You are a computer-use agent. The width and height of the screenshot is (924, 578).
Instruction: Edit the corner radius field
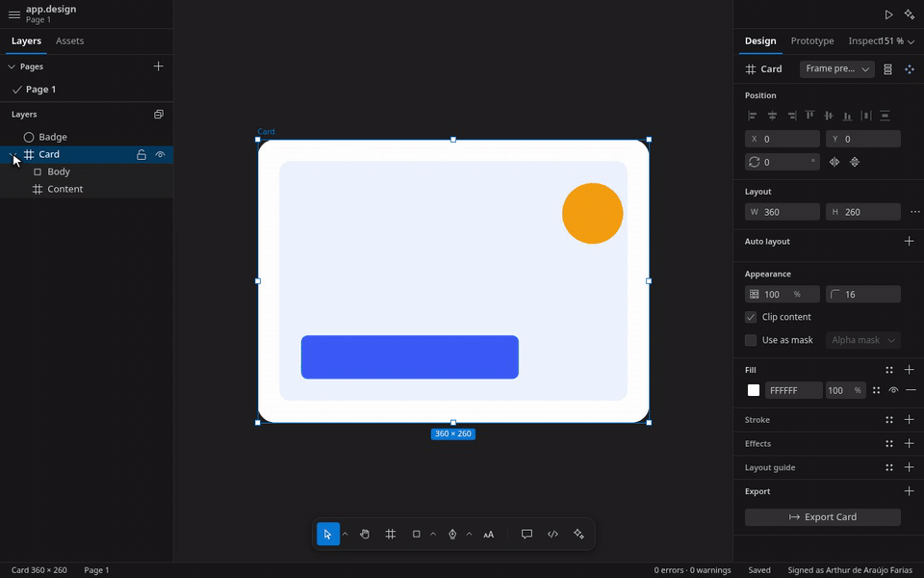(862, 295)
